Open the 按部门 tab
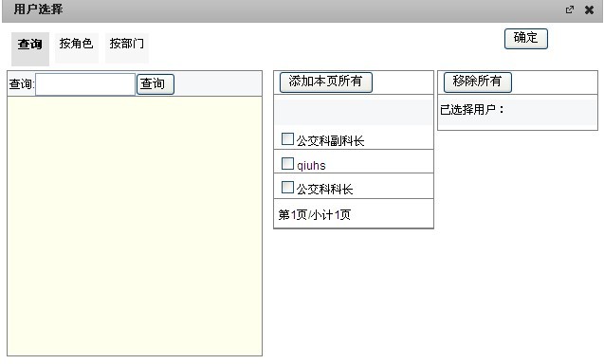Viewport: 604px width, 364px height. click(127, 47)
